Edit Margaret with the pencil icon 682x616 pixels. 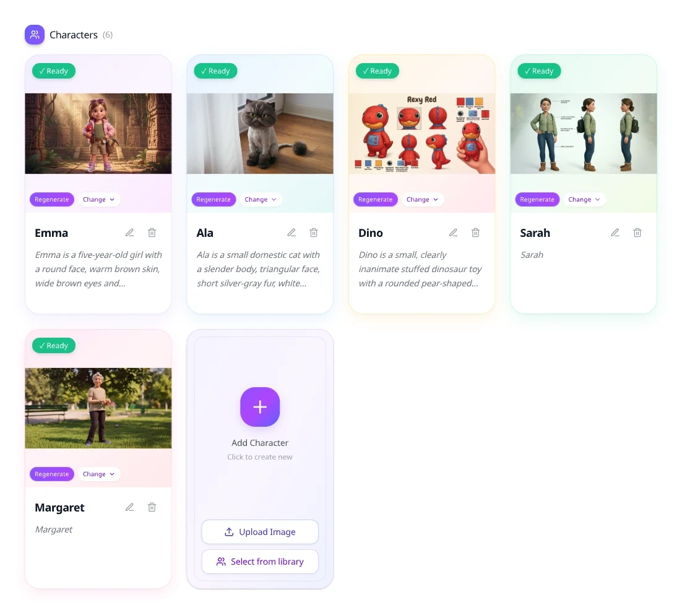129,507
